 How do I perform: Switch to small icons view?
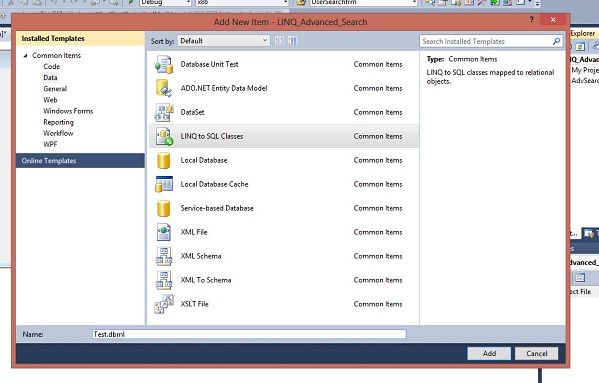tap(279, 41)
